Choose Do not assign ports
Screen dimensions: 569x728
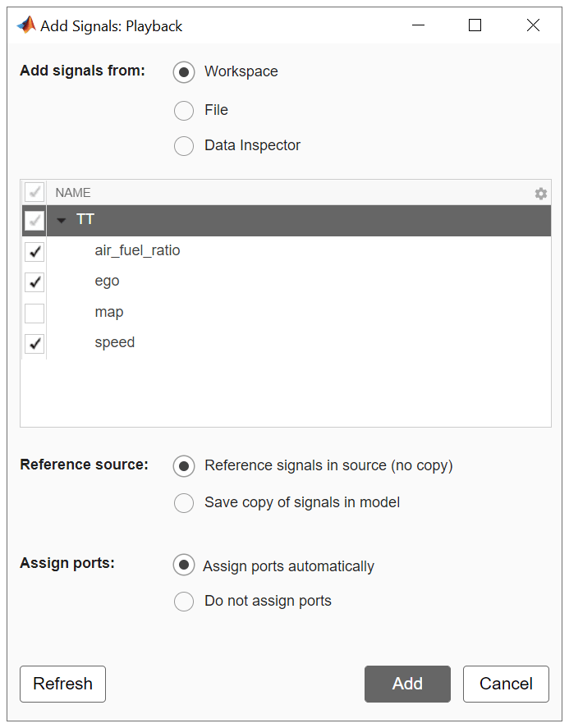click(184, 602)
